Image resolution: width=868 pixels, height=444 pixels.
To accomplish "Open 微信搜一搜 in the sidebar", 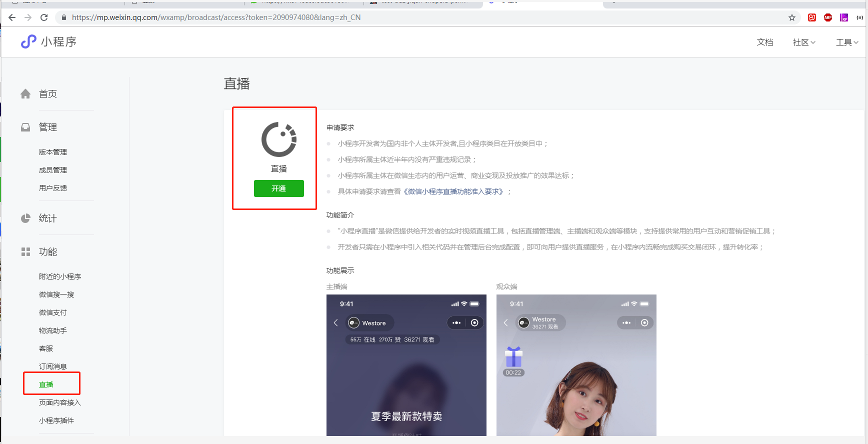I will [x=56, y=294].
